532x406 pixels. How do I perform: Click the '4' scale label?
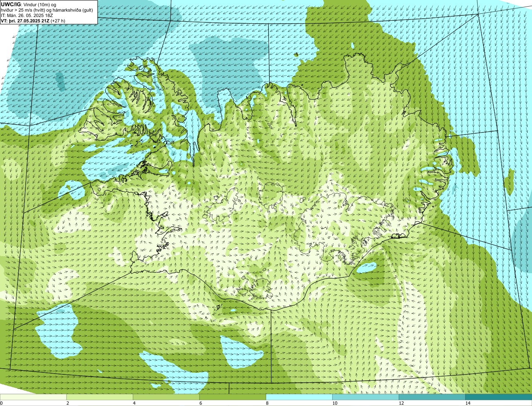[x=134, y=403]
